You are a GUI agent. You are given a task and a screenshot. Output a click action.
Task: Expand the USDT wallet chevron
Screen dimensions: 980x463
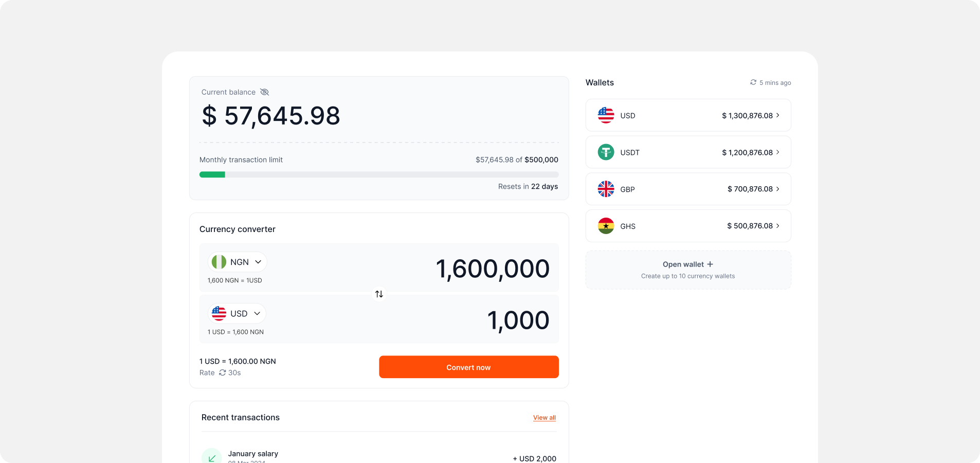(777, 152)
